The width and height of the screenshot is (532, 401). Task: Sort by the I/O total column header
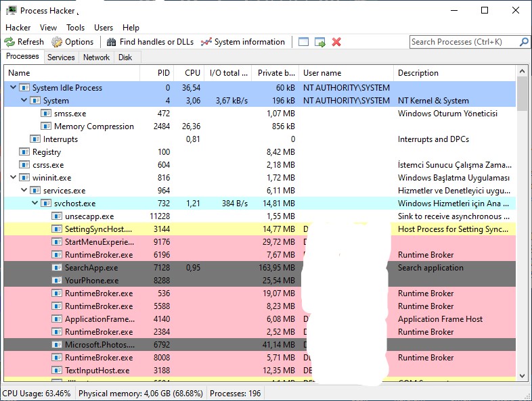(x=228, y=73)
